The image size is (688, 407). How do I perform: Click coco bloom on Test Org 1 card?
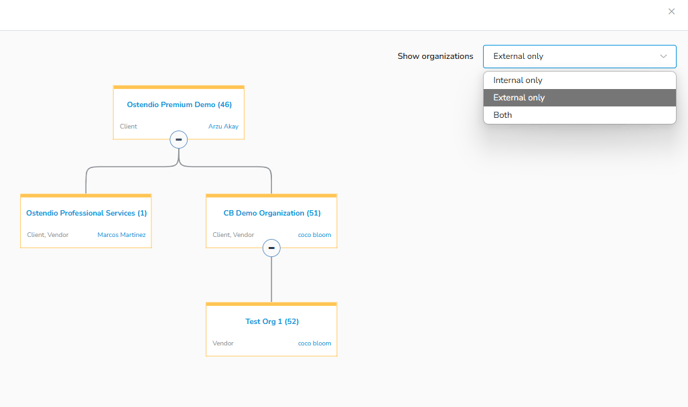[x=314, y=343]
